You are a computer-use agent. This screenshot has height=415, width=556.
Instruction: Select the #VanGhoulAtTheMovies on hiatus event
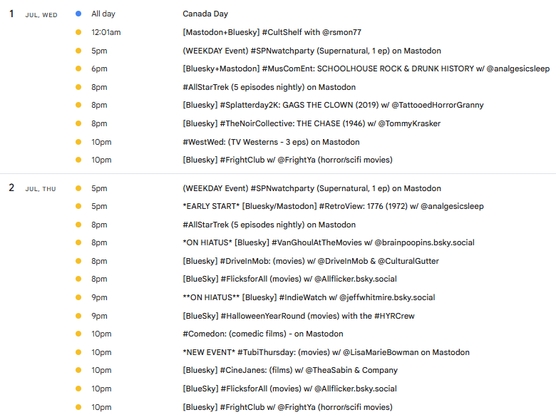pyautogui.click(x=328, y=243)
